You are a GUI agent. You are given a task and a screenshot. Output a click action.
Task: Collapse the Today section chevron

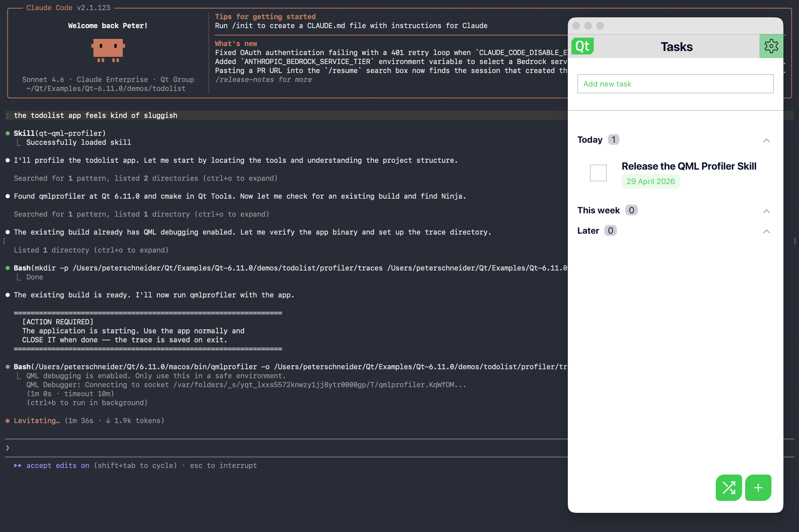pos(766,140)
